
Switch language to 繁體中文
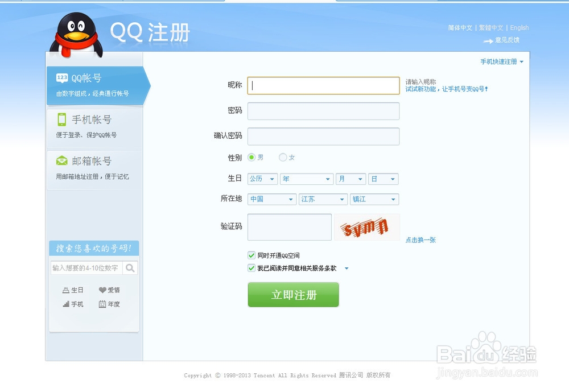(x=491, y=27)
